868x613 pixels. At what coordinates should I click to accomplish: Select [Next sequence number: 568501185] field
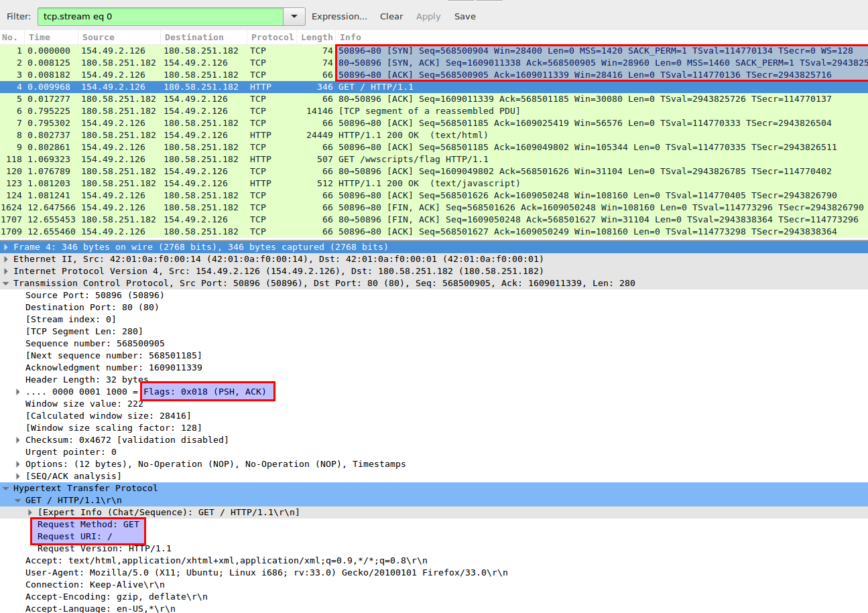click(113, 356)
